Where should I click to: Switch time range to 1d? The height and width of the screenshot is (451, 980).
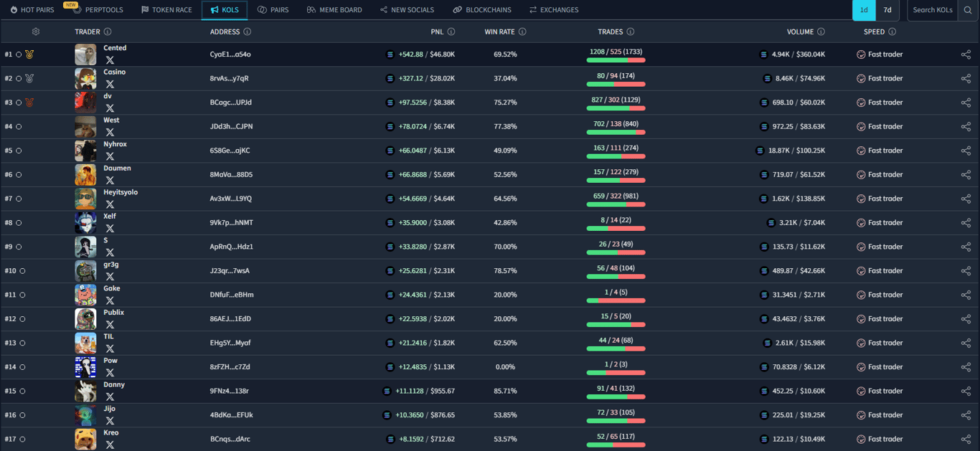(864, 10)
